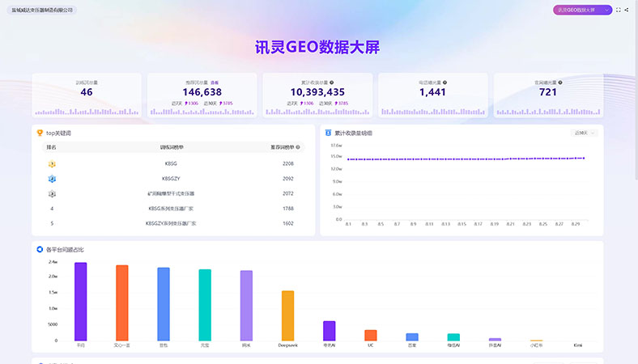Screen dimensions: 638x364
Task: Click the keyword "KBSG" in the table
Action: pyautogui.click(x=171, y=163)
